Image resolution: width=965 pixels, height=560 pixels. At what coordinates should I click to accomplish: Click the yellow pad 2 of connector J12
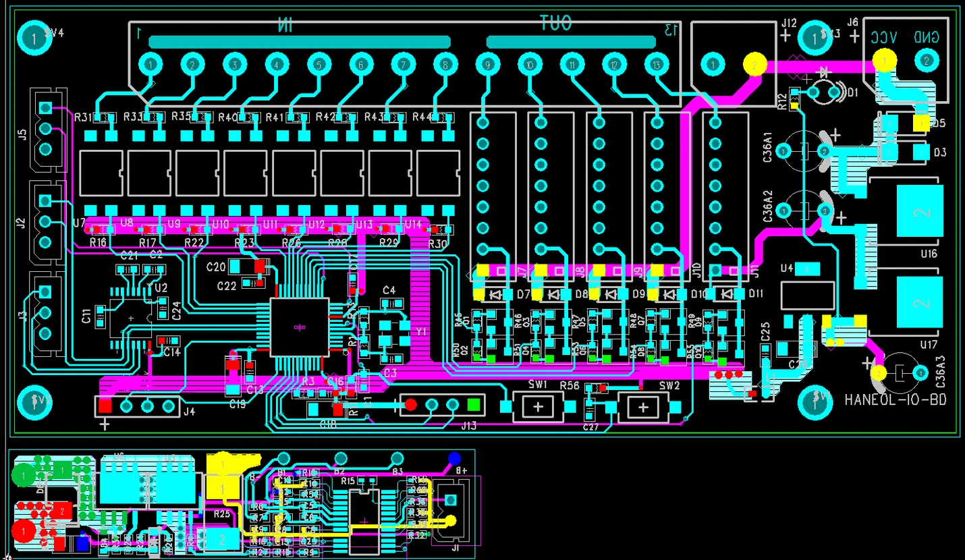click(x=754, y=65)
